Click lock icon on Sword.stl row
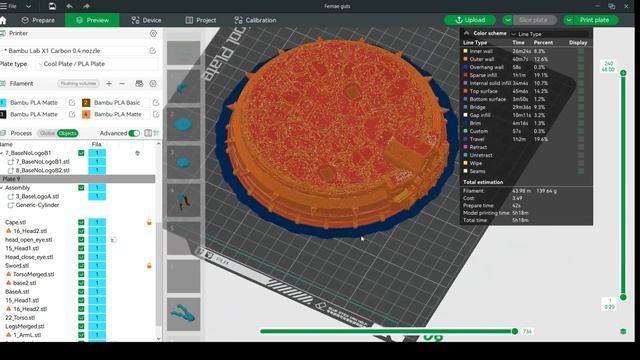The width and height of the screenshot is (640, 360). coord(149,266)
